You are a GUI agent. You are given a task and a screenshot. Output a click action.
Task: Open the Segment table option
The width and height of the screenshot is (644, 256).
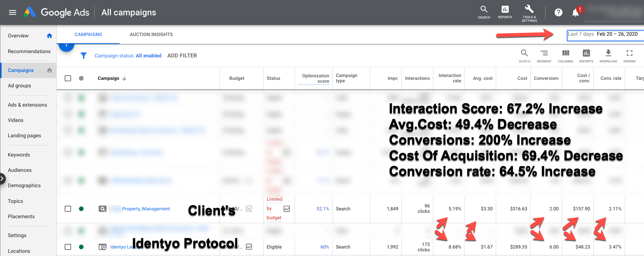(544, 56)
